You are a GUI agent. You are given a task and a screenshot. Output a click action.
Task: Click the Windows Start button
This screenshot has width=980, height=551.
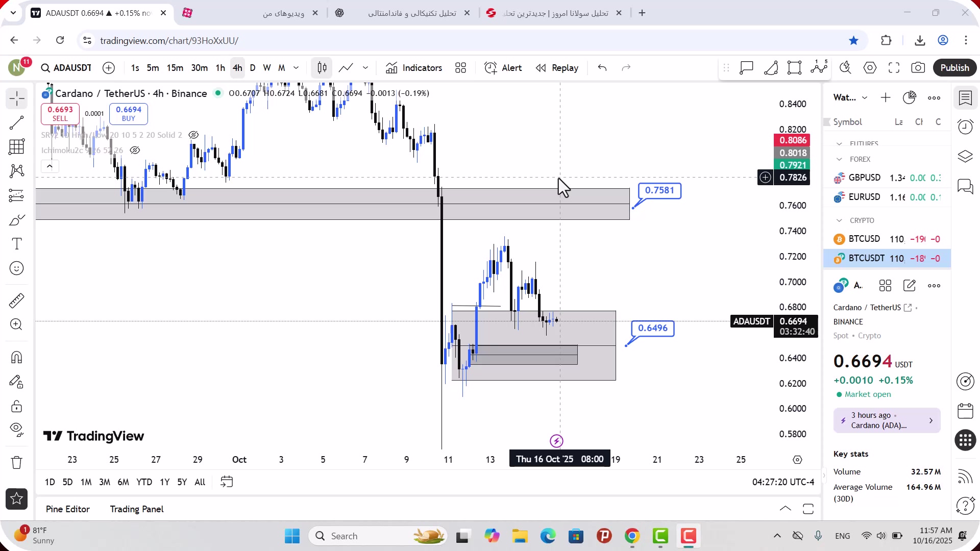coord(292,536)
